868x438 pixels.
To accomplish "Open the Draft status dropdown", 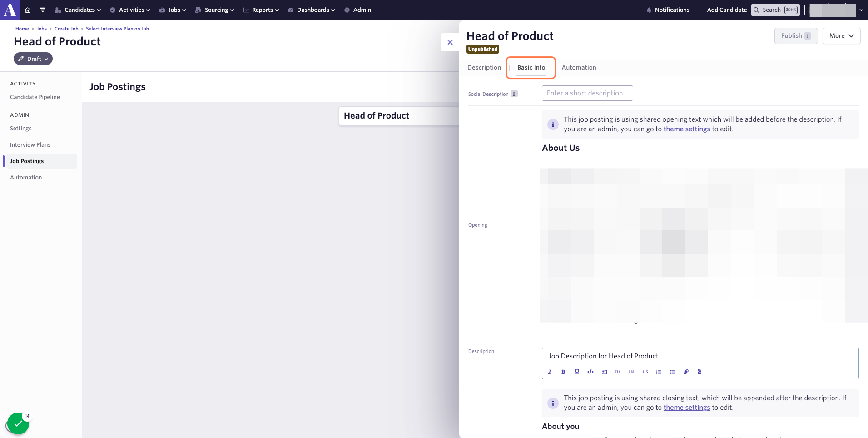I will [x=33, y=59].
